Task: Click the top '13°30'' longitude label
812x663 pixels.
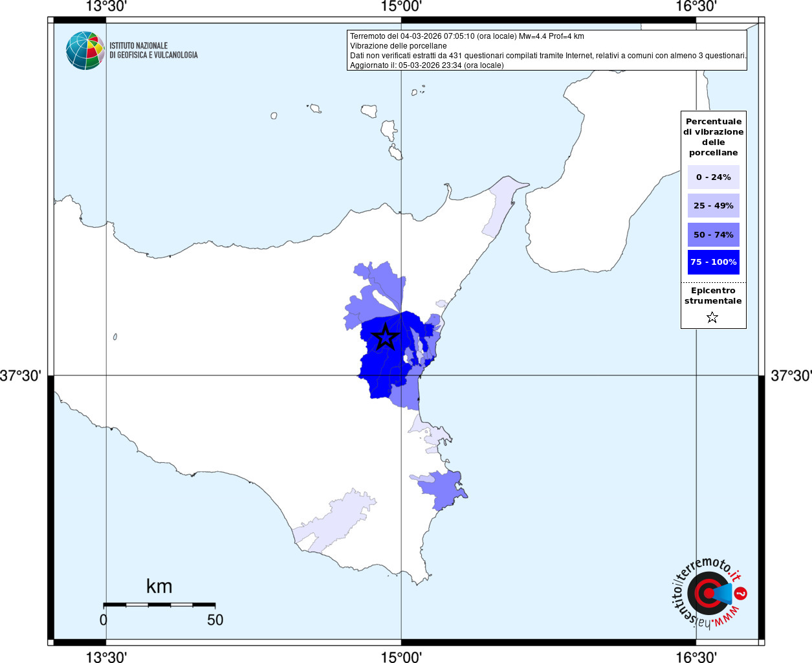Action: pyautogui.click(x=106, y=6)
